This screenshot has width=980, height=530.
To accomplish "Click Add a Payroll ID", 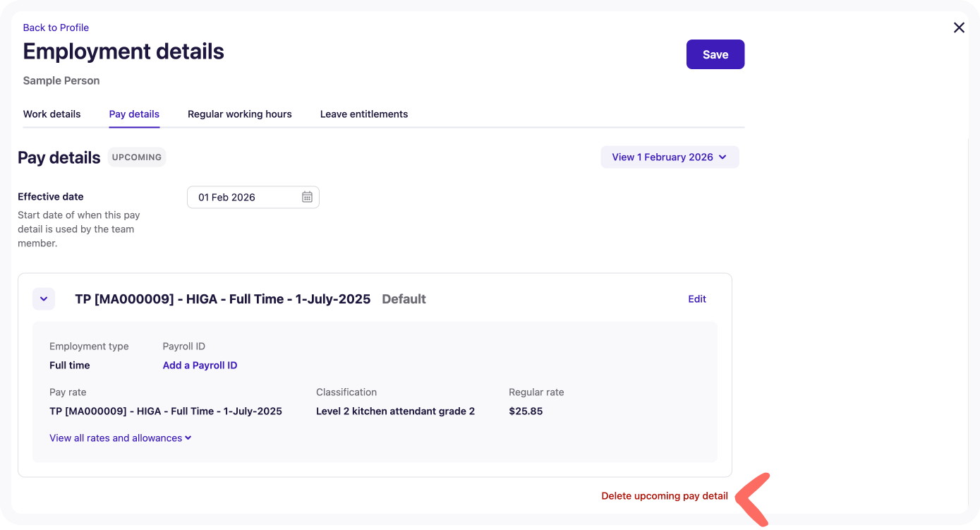I will [x=200, y=366].
